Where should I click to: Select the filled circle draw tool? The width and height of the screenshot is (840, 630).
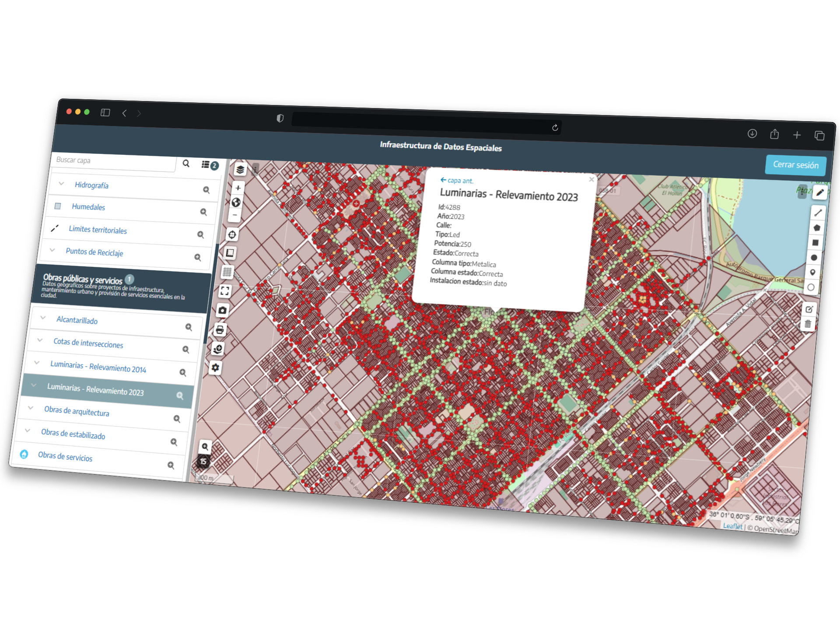point(814,258)
